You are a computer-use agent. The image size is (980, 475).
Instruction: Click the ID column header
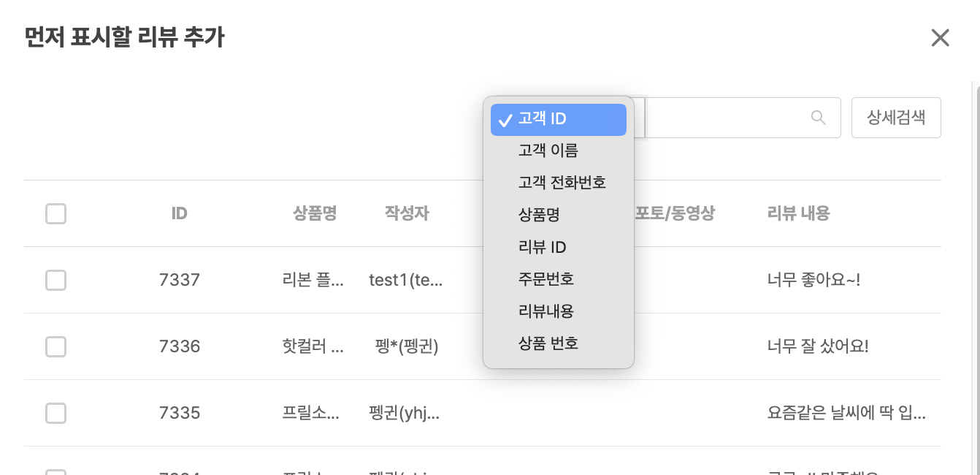(179, 214)
